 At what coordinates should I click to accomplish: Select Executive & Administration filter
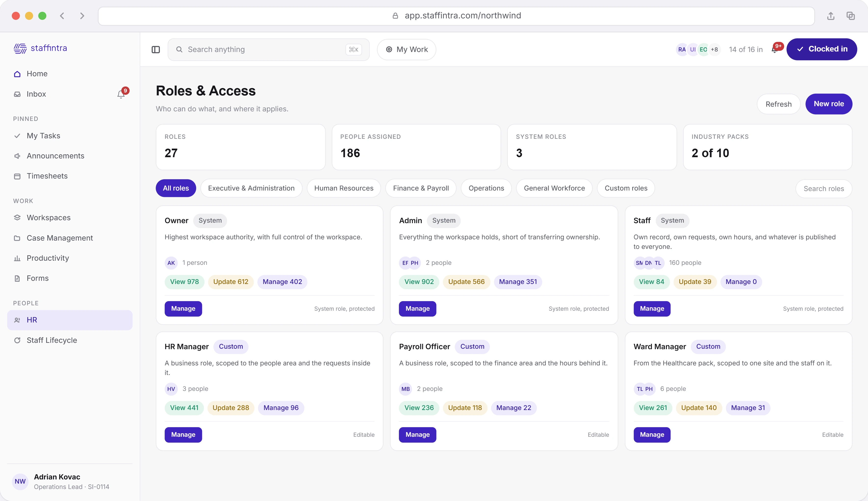[x=251, y=188]
